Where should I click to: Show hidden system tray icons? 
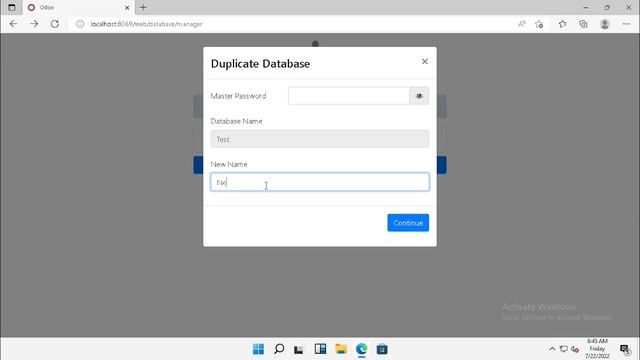(552, 349)
